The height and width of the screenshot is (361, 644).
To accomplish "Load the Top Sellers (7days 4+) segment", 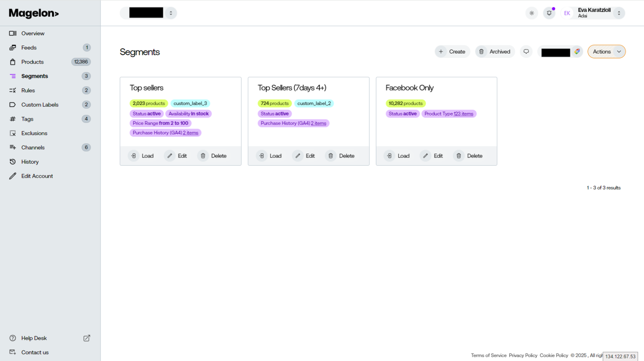I will point(269,156).
